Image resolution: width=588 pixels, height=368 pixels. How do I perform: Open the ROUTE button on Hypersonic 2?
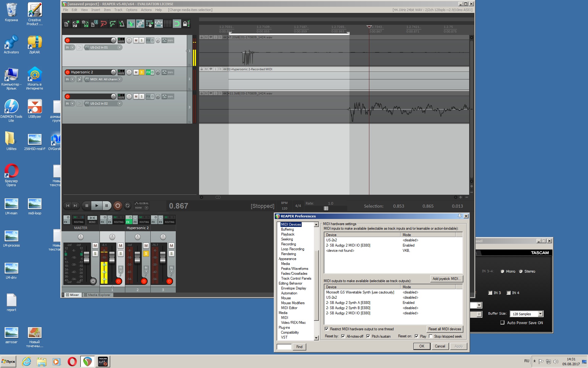(x=121, y=72)
